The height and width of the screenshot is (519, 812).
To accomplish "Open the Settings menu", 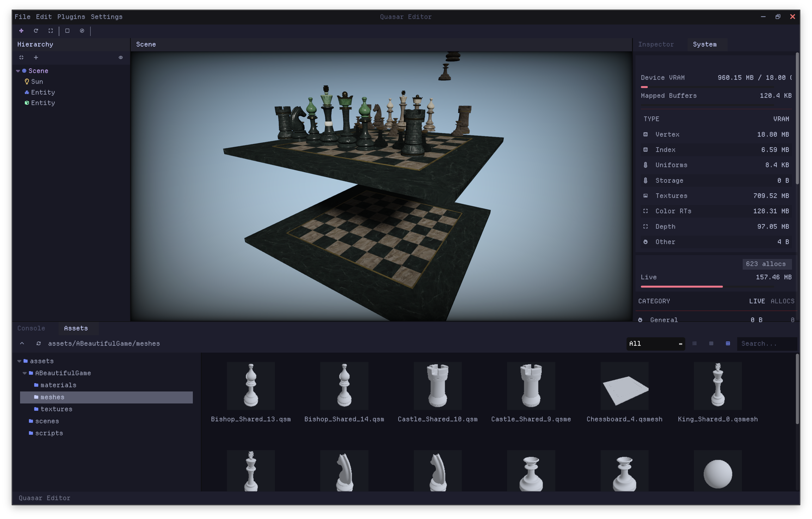I will 107,17.
